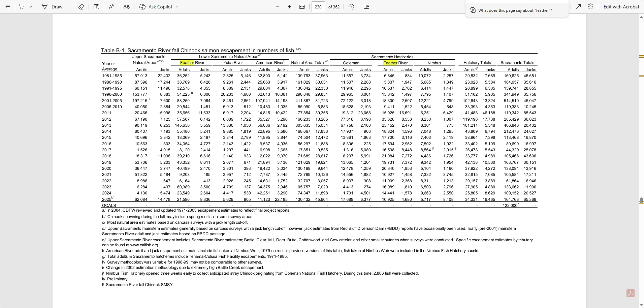
Task: Open the Ask Copilot dropdown arrow
Action: click(x=177, y=7)
